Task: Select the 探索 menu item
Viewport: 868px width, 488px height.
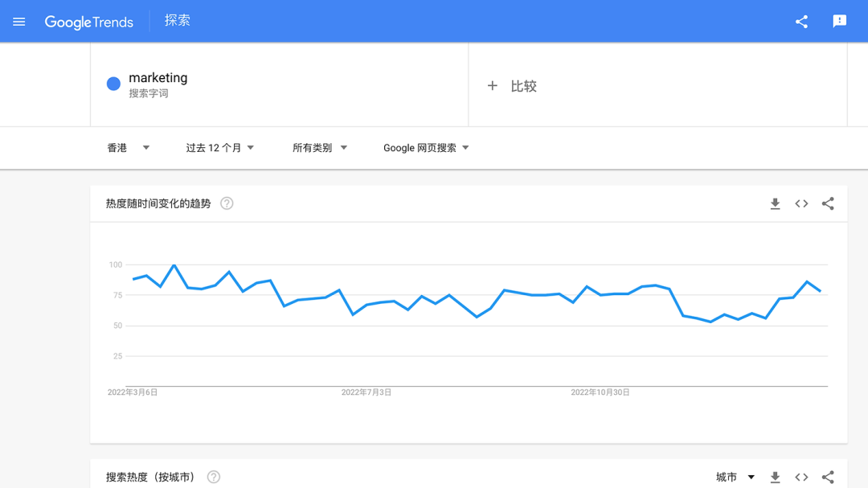Action: (x=177, y=22)
